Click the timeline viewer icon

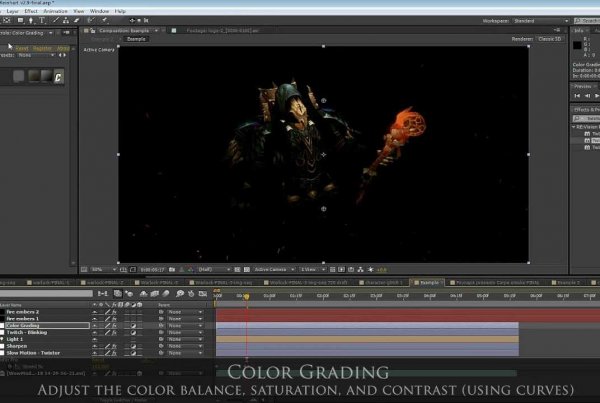pos(351,270)
